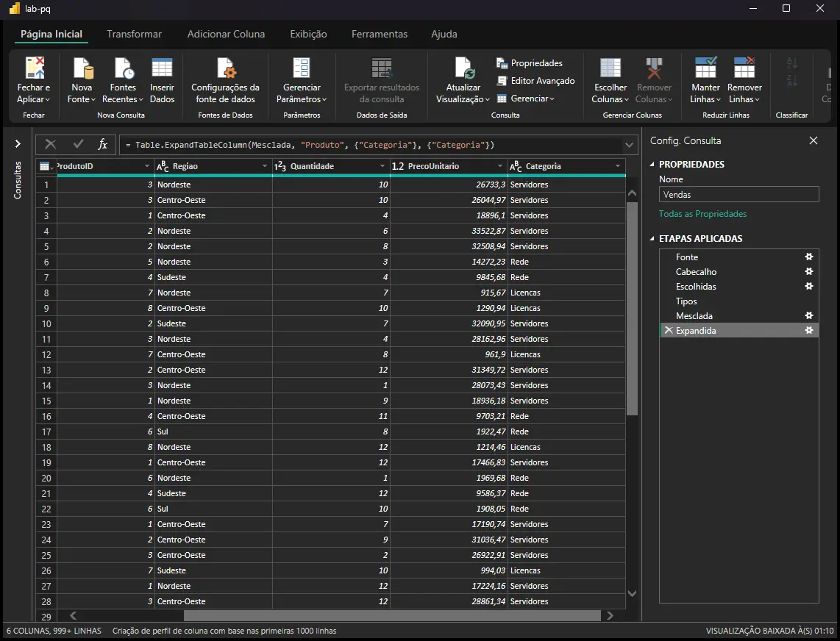Select the Mesclada applied step
This screenshot has height=641, width=840.
(x=739, y=316)
